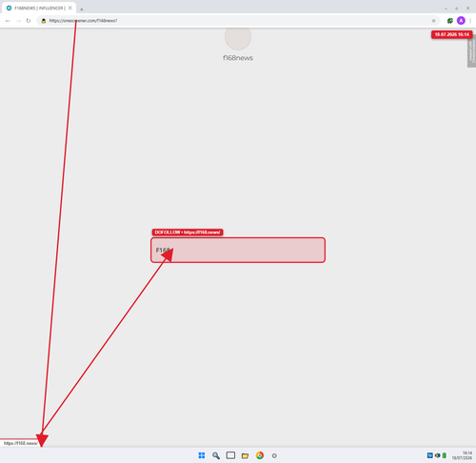The height and width of the screenshot is (463, 476).
Task: Click the volume speaker tray icon
Action: [438, 455]
